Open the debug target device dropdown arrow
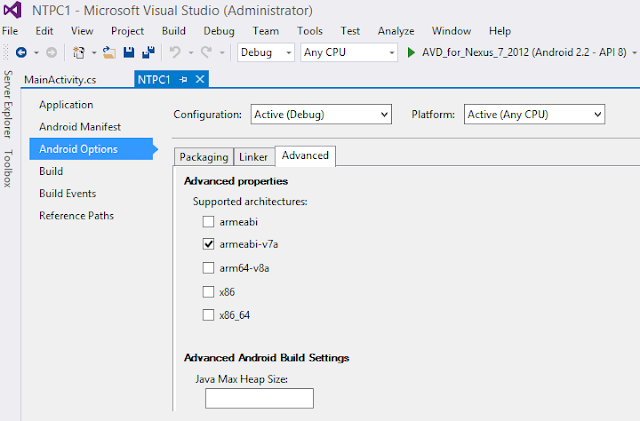The image size is (640, 421). tap(634, 53)
